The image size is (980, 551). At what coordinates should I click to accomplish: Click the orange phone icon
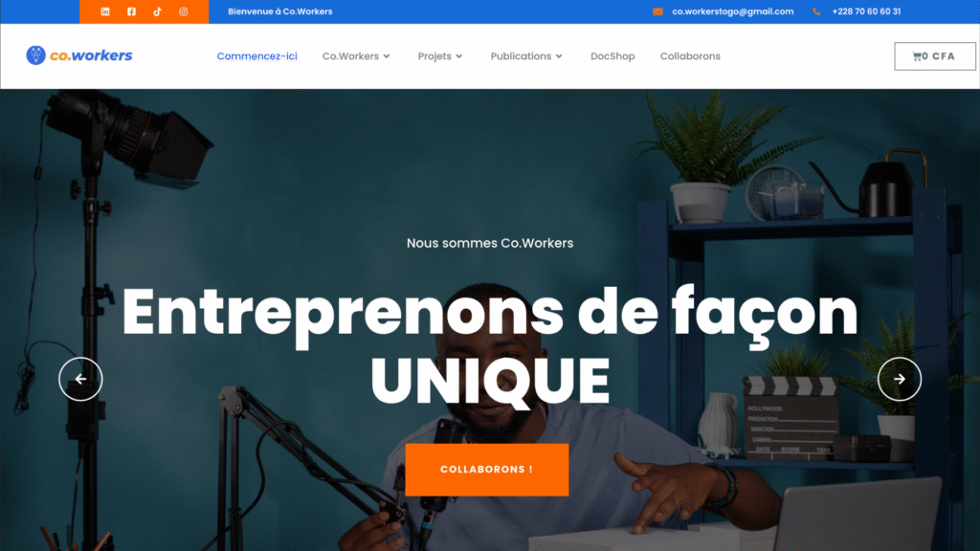[816, 11]
